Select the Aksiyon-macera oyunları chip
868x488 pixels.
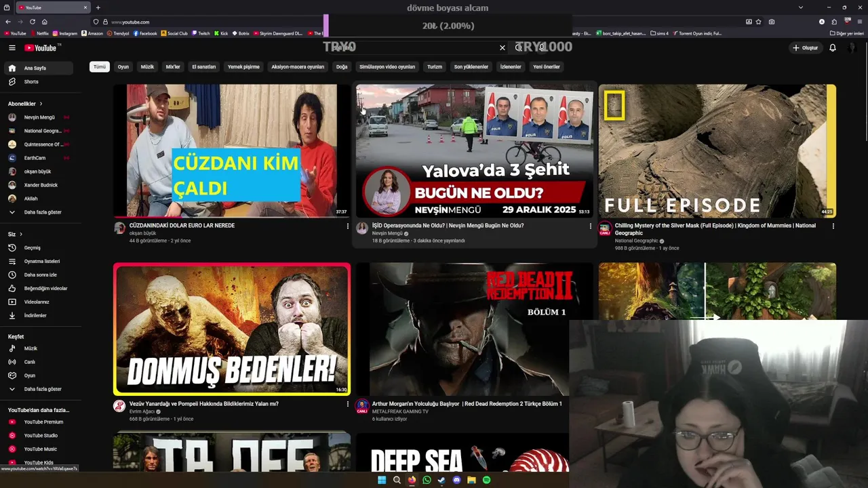298,66
